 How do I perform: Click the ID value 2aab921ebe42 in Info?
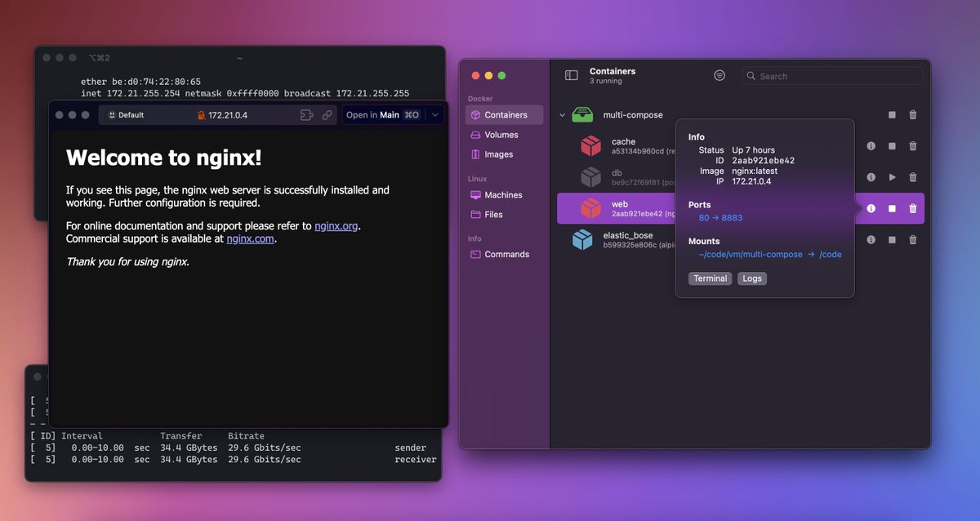pos(763,161)
